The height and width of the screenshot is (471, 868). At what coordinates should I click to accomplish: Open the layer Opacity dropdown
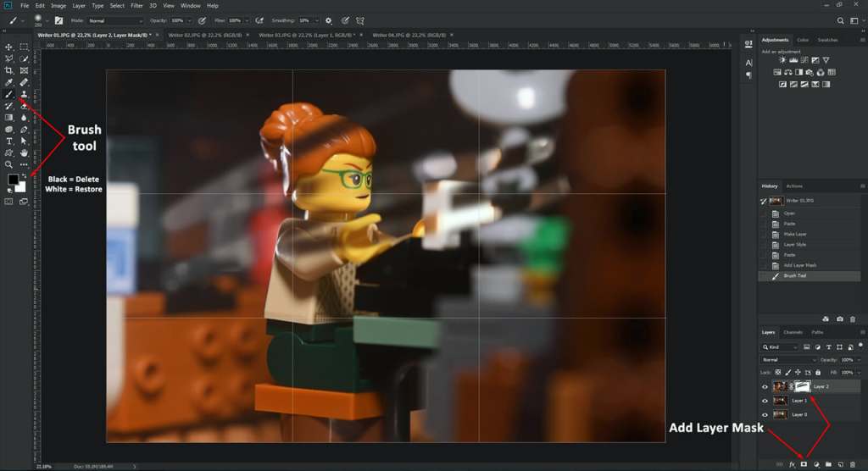point(859,360)
